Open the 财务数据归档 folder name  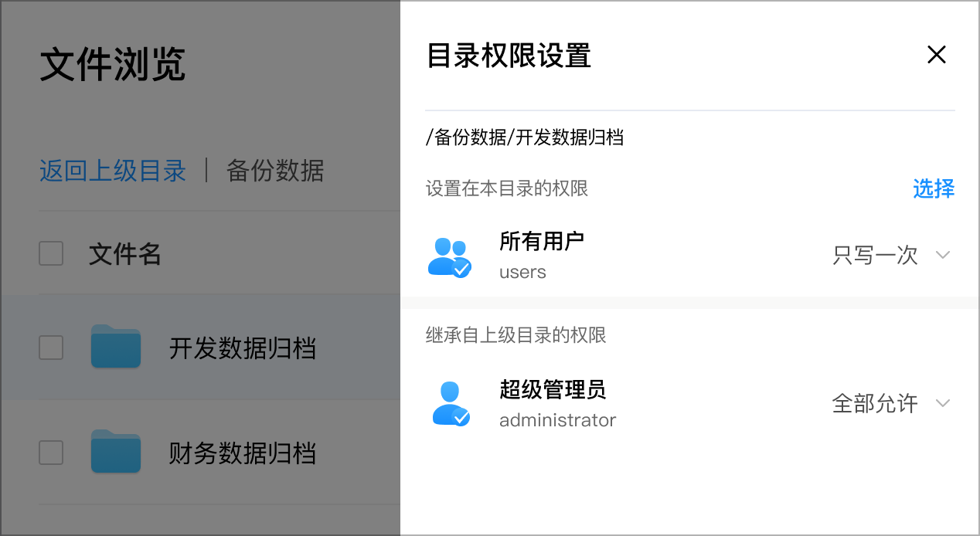[243, 453]
